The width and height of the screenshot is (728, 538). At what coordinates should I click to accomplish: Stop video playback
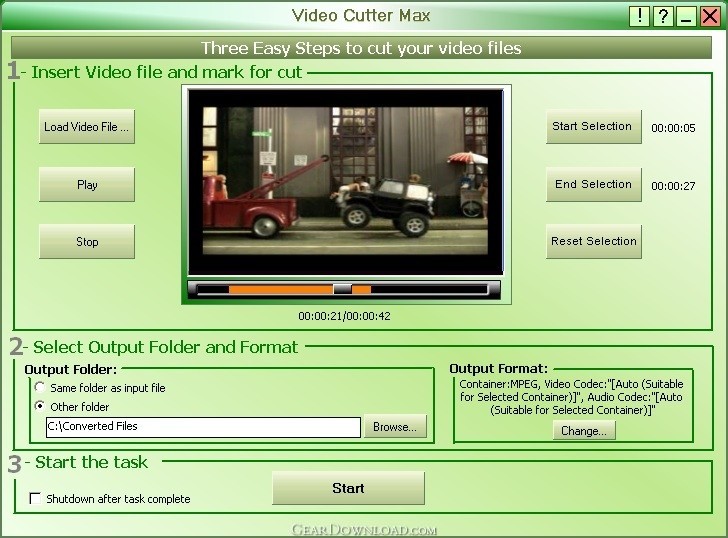[87, 242]
